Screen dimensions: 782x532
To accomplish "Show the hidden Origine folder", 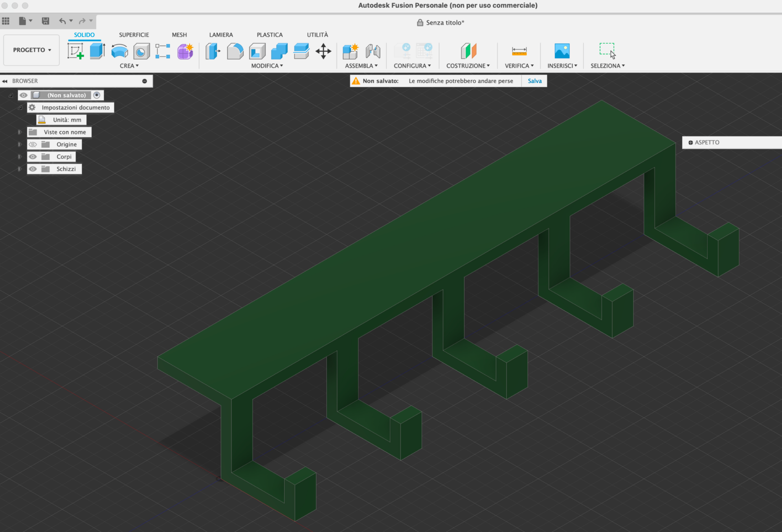I will (33, 145).
